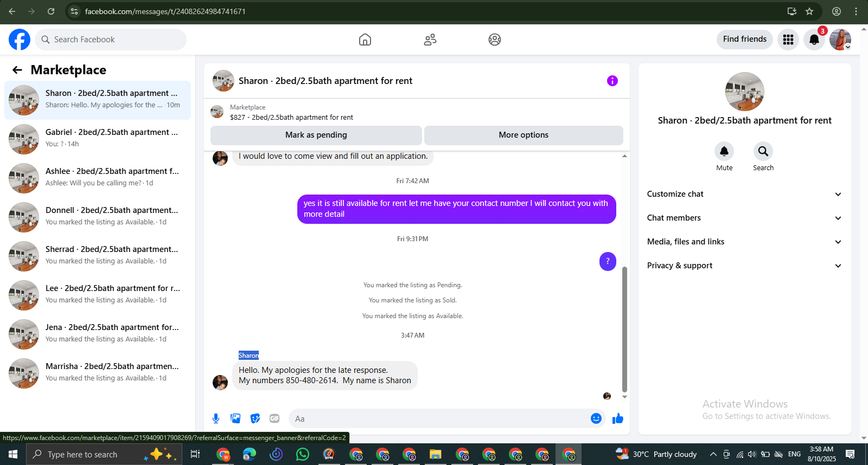Image resolution: width=868 pixels, height=465 pixels.
Task: Go to Facebook Home via house icon
Action: (x=365, y=40)
